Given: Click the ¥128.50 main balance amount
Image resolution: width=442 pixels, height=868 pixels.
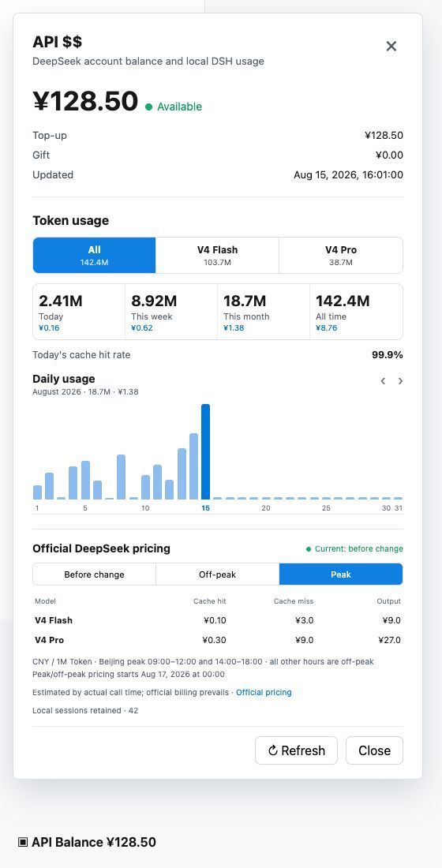Looking at the screenshot, I should point(85,101).
